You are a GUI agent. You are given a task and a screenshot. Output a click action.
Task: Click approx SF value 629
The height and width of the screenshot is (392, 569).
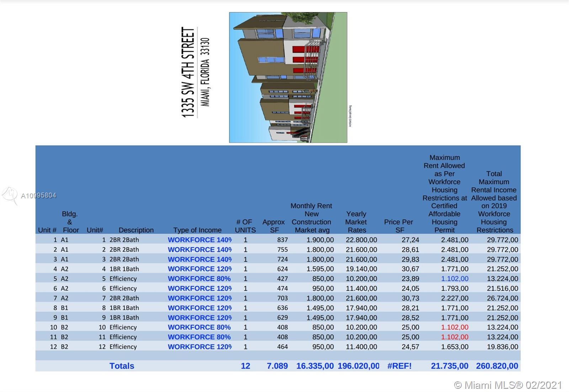tap(283, 318)
